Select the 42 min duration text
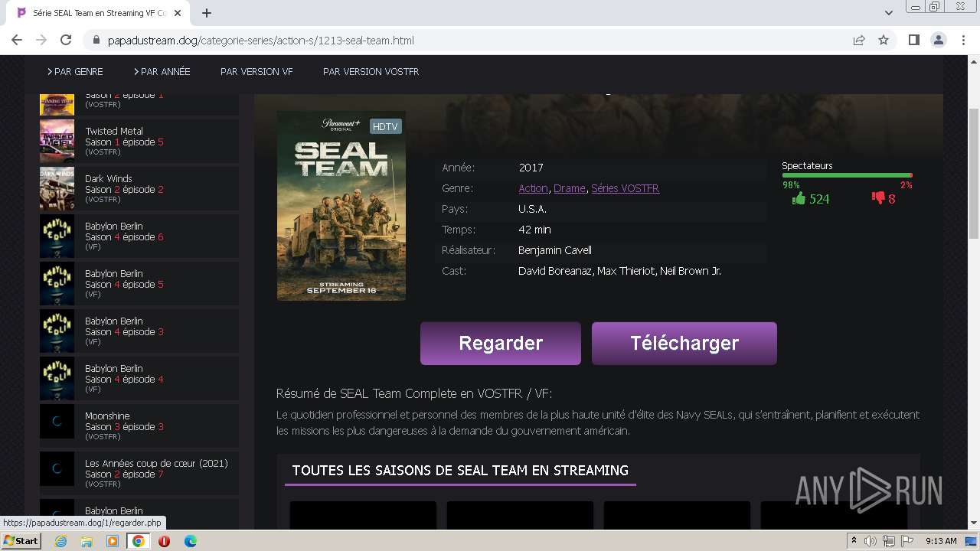980x551 pixels. point(534,230)
